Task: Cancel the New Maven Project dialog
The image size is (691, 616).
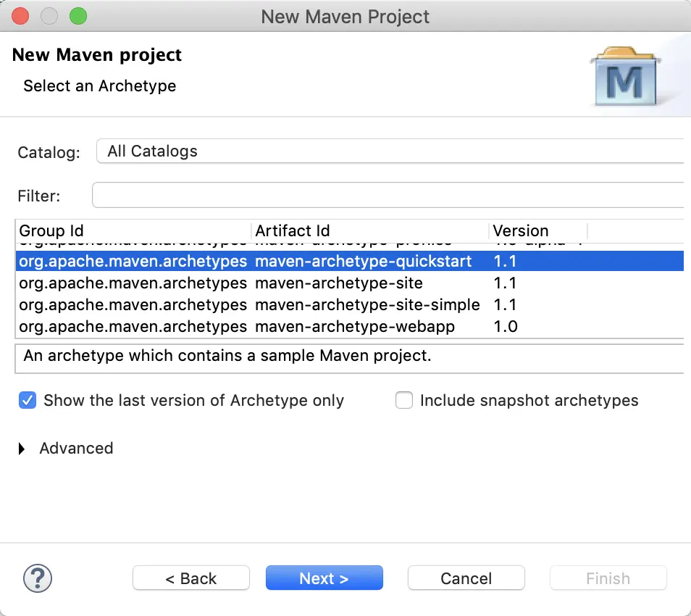Action: 466,578
